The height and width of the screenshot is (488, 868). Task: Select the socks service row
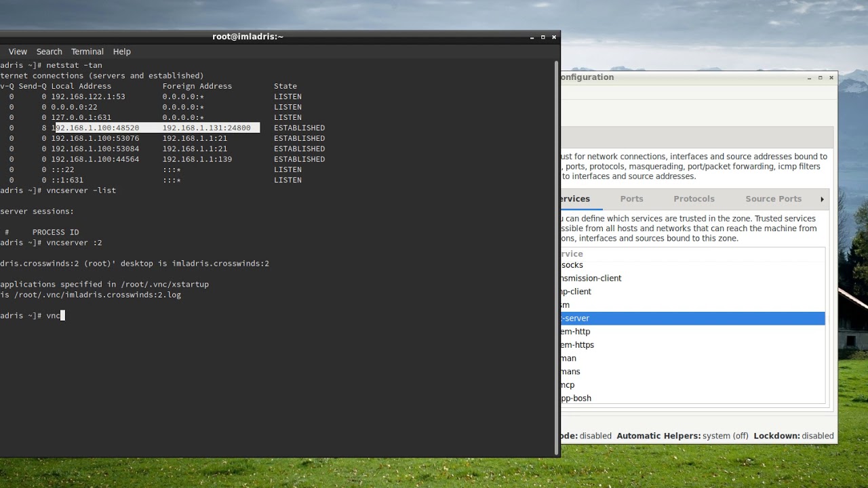coord(692,265)
